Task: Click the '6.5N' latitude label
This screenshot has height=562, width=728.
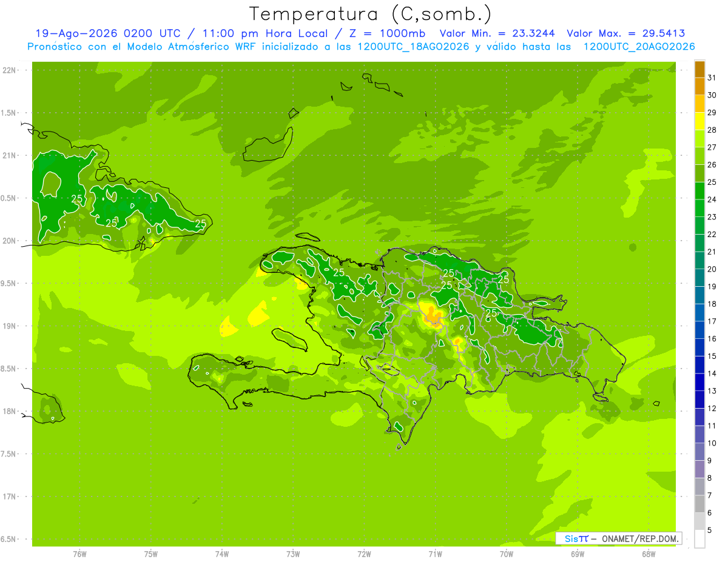Action: point(9,539)
